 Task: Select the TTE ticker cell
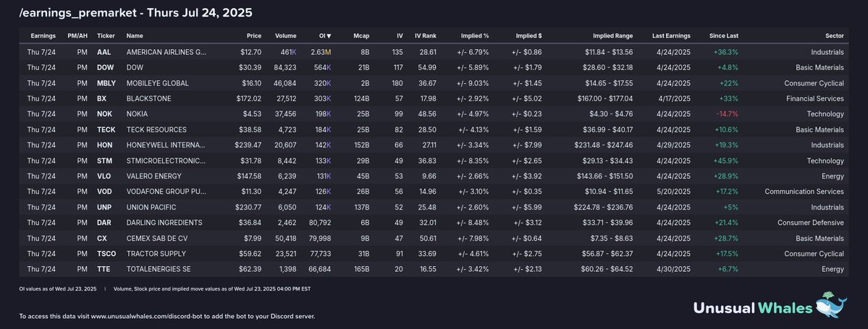(104, 269)
